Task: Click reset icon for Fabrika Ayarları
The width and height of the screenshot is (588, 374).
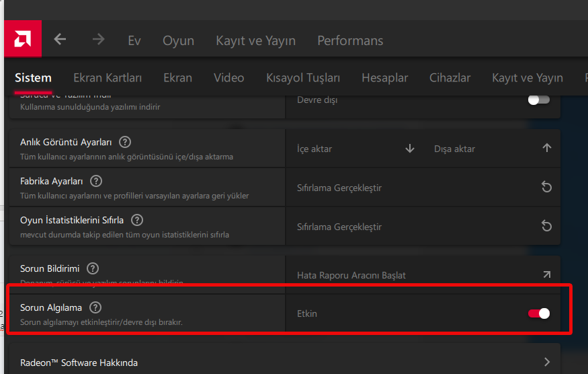Action: tap(547, 188)
